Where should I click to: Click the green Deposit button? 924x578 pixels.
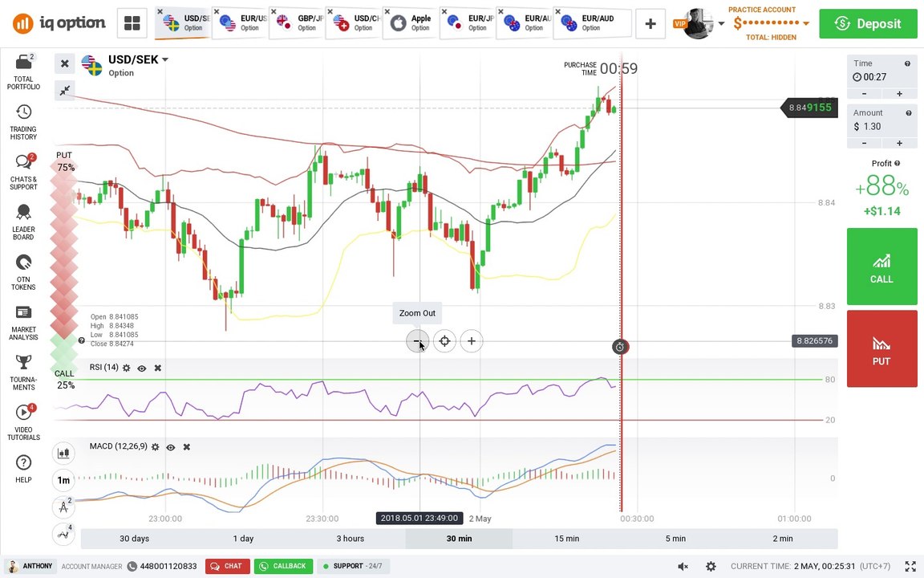(868, 23)
